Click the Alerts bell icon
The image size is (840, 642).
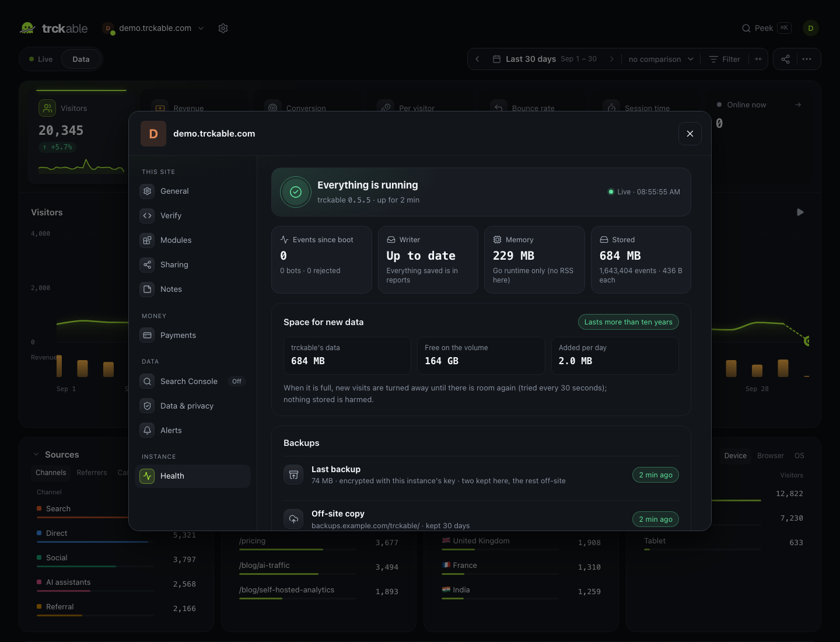(x=147, y=431)
